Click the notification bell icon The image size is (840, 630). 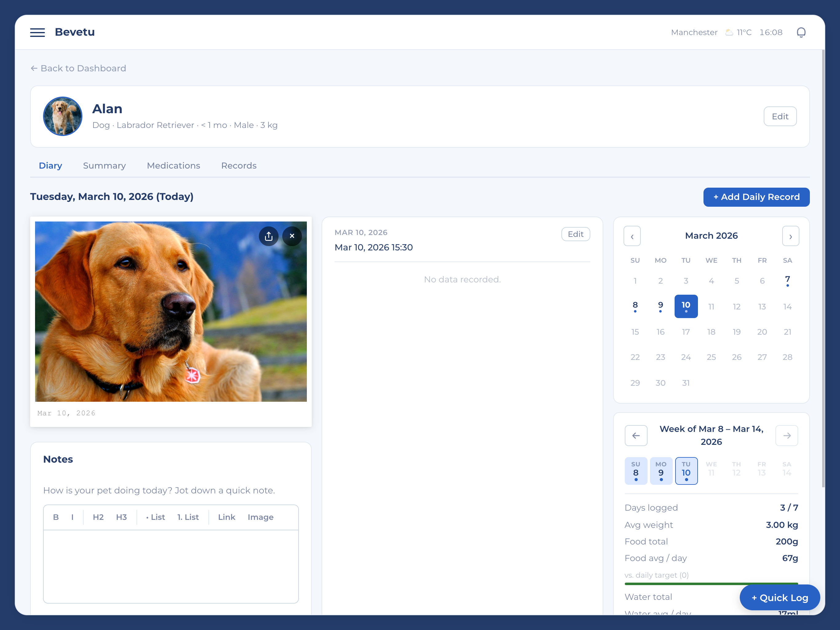point(801,32)
